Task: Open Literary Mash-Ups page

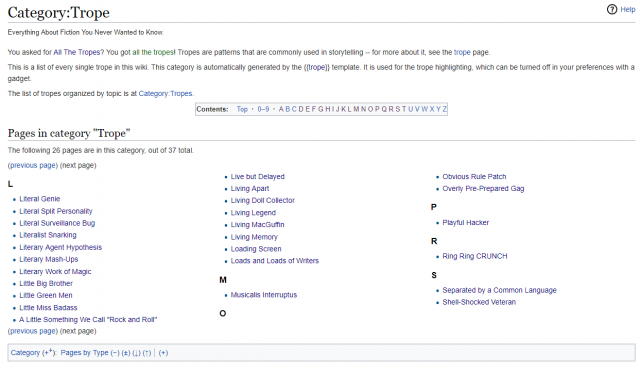Action: click(49, 259)
